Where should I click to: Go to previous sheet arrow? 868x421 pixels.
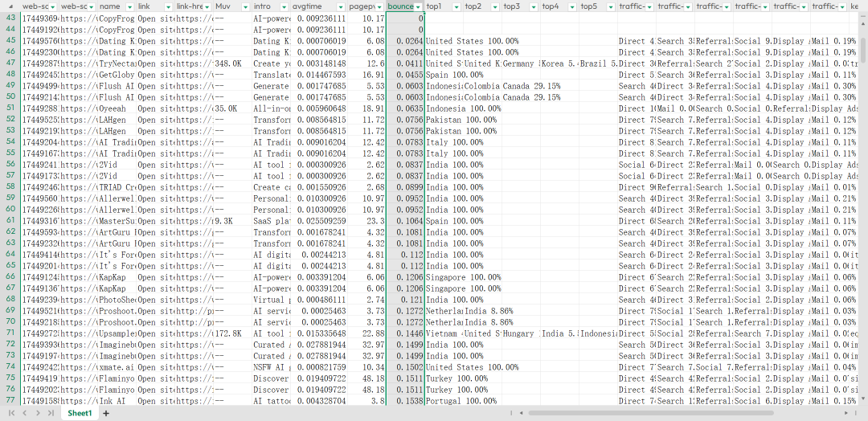point(24,413)
